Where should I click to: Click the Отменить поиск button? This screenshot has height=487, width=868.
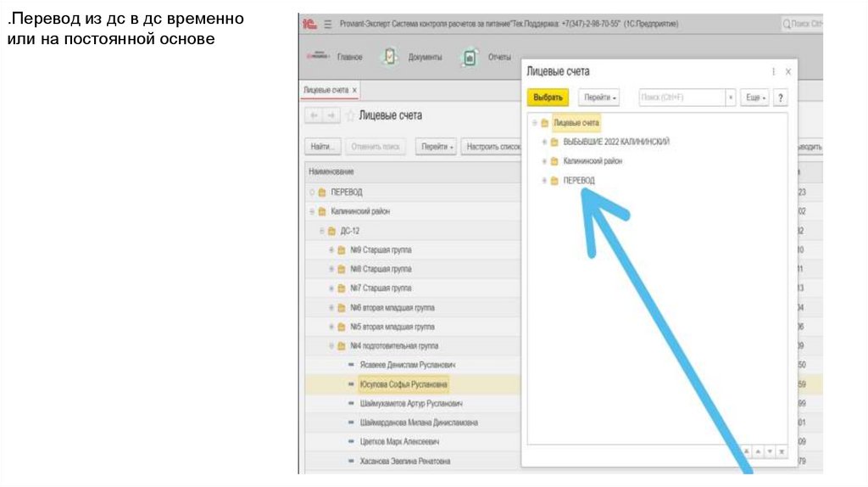(376, 147)
